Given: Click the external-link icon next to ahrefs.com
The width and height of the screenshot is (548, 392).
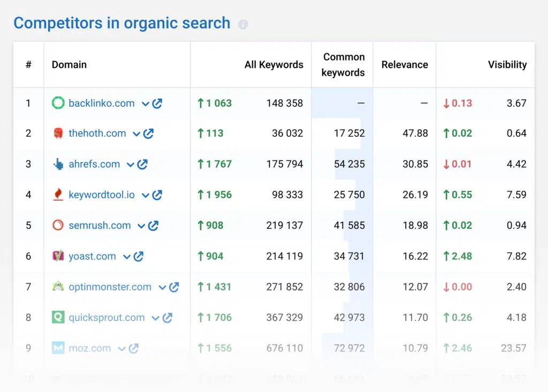Looking at the screenshot, I should (142, 164).
